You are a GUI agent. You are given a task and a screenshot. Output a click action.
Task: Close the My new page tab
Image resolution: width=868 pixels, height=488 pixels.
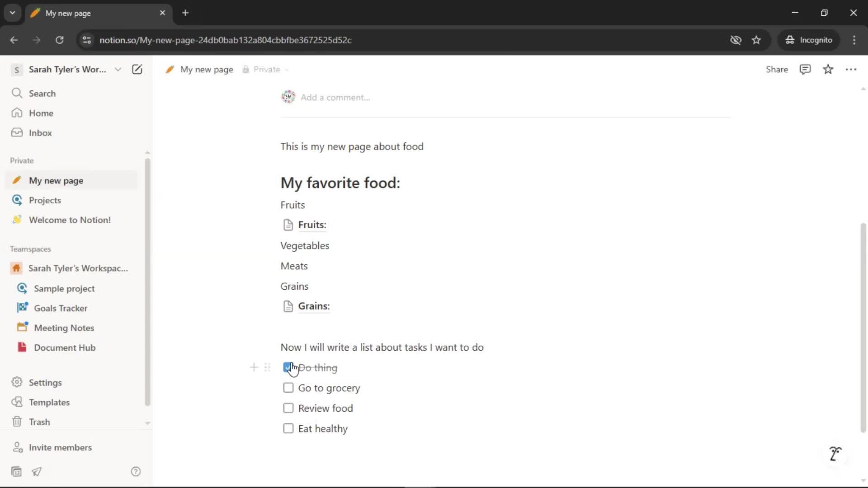click(x=162, y=13)
